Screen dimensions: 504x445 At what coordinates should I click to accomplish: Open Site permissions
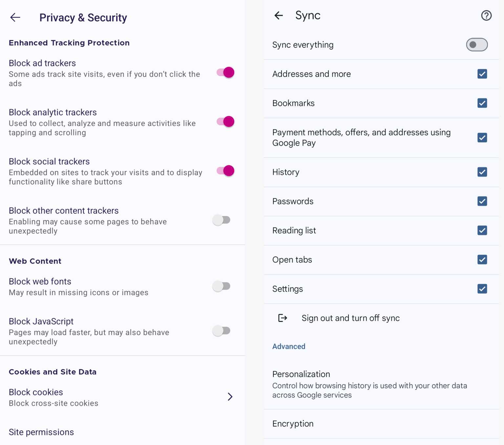(41, 432)
